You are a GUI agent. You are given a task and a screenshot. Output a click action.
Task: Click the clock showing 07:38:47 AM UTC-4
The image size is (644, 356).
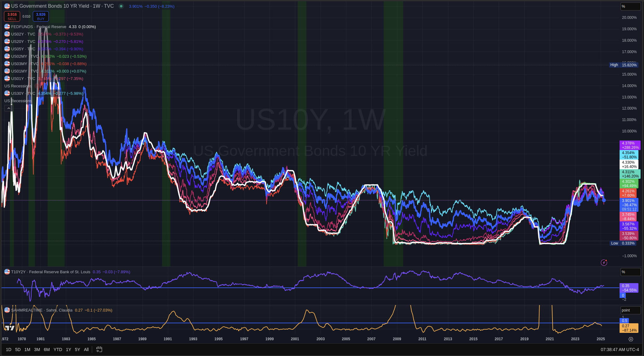620,350
